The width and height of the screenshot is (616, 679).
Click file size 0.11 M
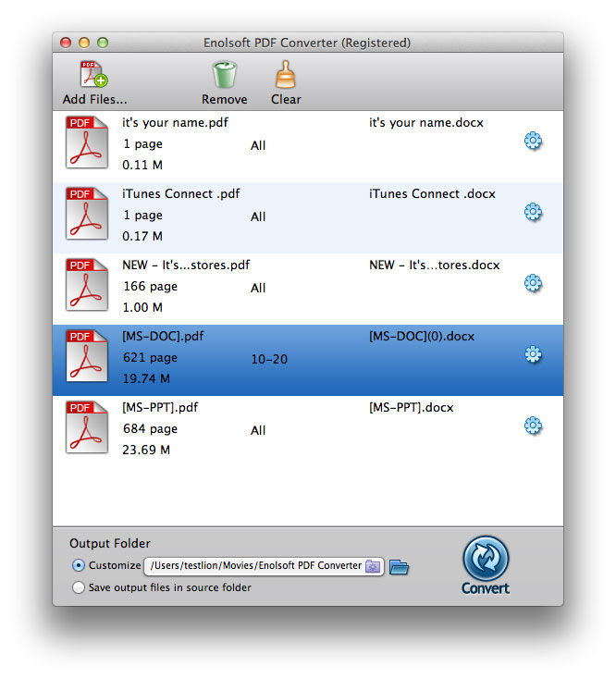(142, 165)
